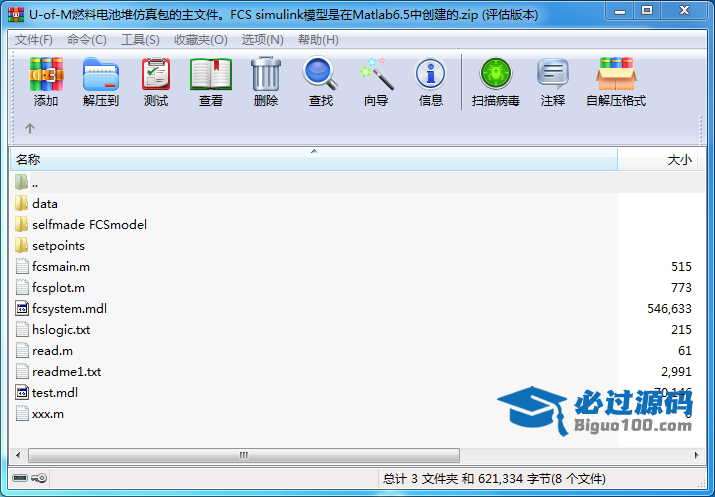This screenshot has height=497, width=715.
Task: Click the 解压到 (Extract To) icon
Action: 100,81
